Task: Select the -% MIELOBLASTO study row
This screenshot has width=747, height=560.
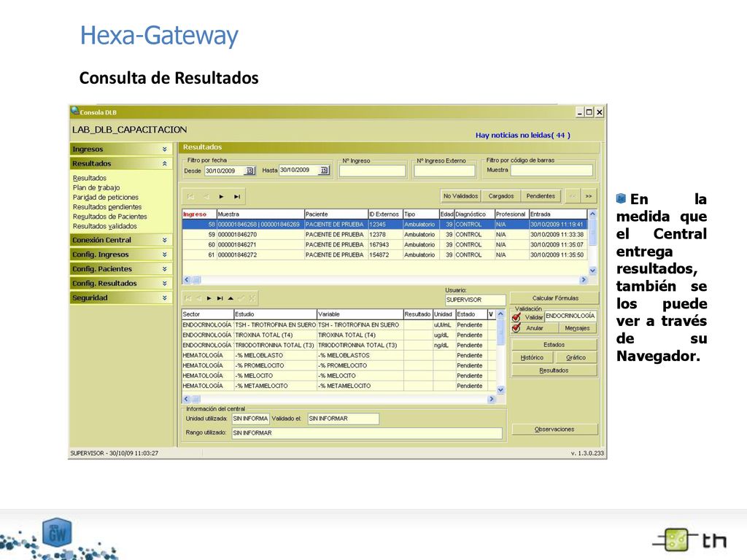Action: [x=339, y=355]
